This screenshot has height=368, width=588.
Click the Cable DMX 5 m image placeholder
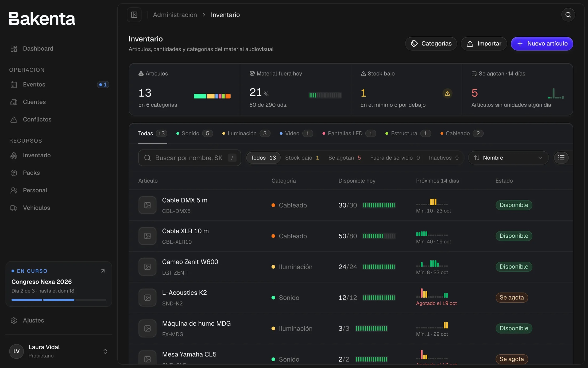(147, 205)
